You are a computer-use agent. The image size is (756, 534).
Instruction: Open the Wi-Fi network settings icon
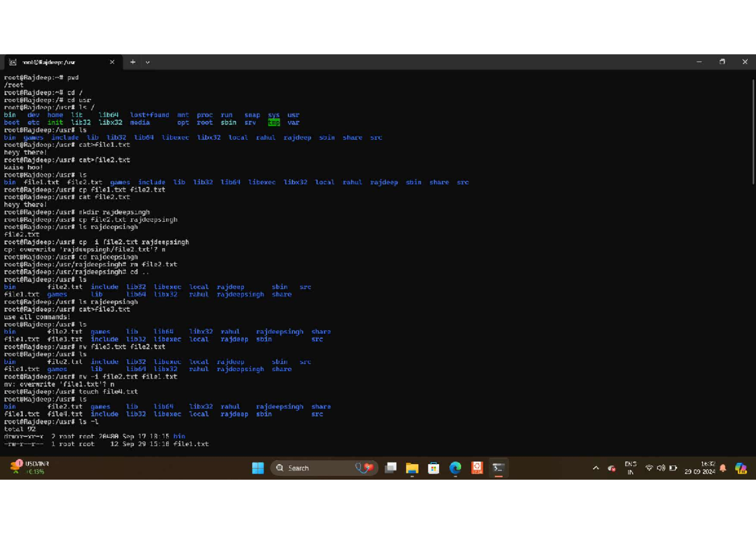coord(650,468)
